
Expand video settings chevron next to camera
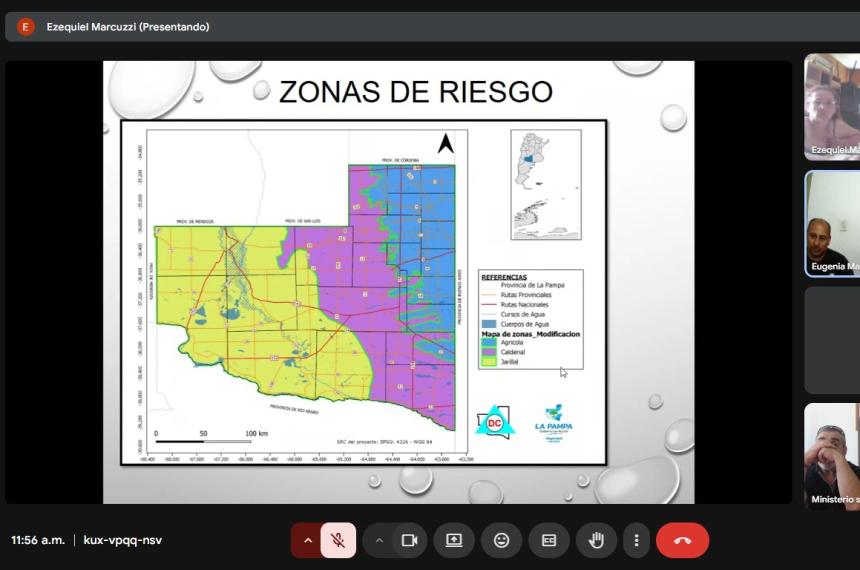click(379, 540)
